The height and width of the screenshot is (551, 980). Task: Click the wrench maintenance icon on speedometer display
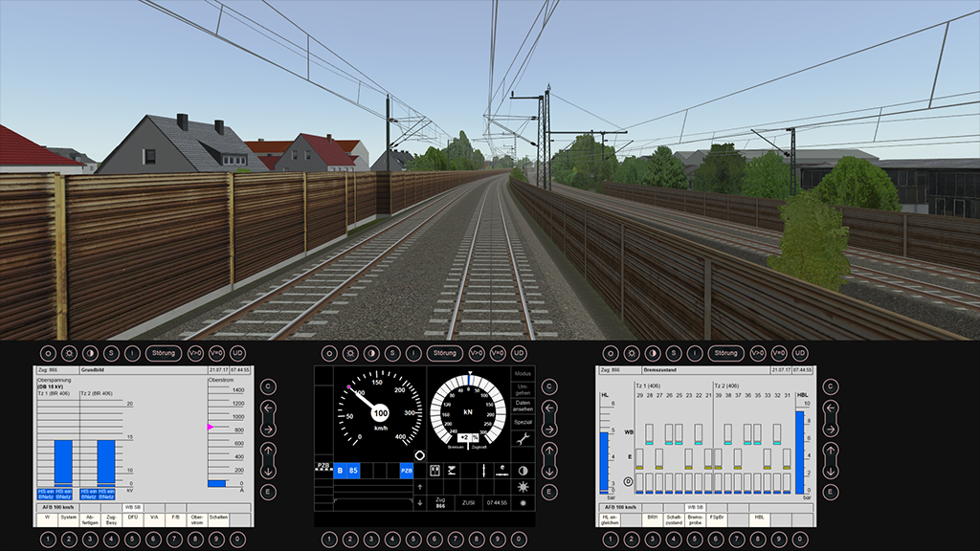click(523, 439)
